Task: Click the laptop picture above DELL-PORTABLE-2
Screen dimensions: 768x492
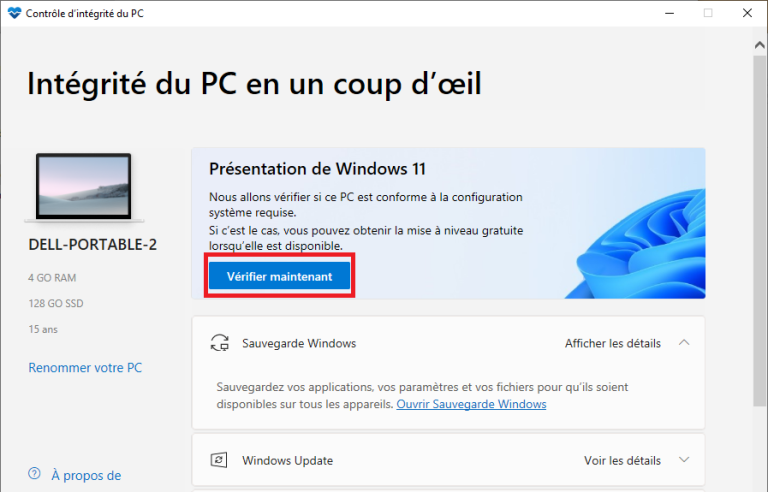Action: [84, 188]
